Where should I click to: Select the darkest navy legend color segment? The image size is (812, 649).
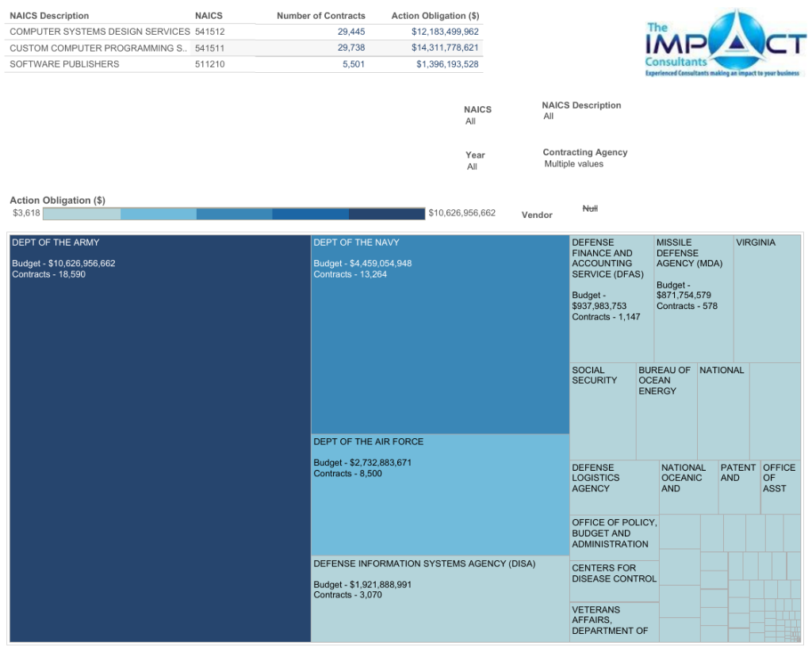click(x=387, y=214)
